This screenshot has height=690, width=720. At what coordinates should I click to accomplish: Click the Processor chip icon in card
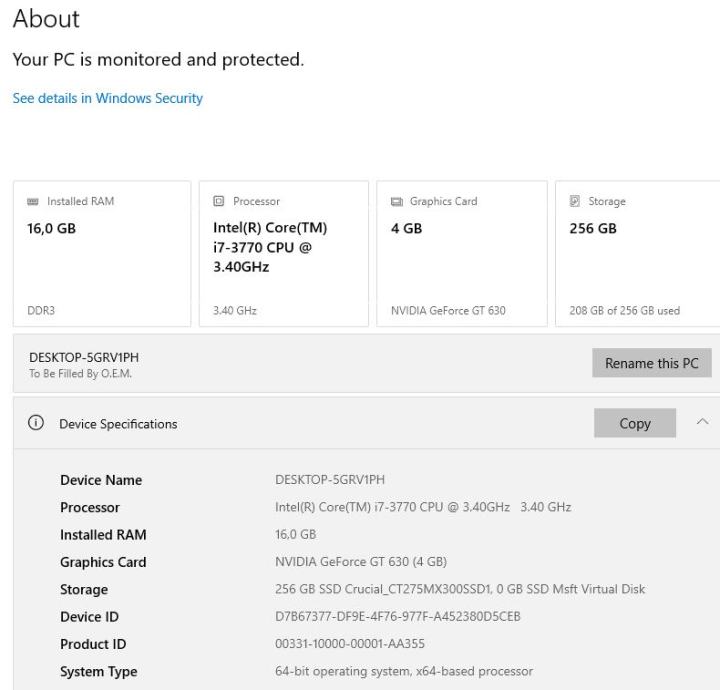point(219,201)
